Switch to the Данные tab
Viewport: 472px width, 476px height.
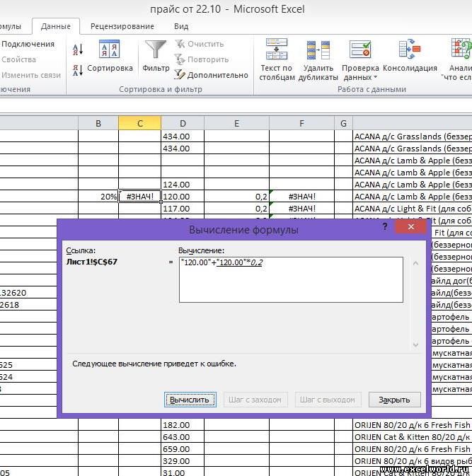pyautogui.click(x=56, y=26)
